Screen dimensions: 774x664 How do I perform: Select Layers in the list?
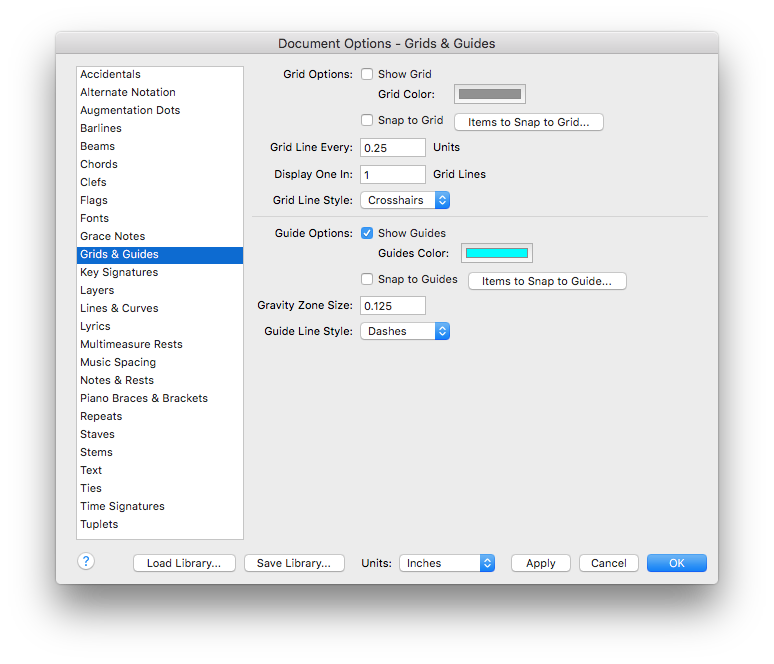coord(159,290)
